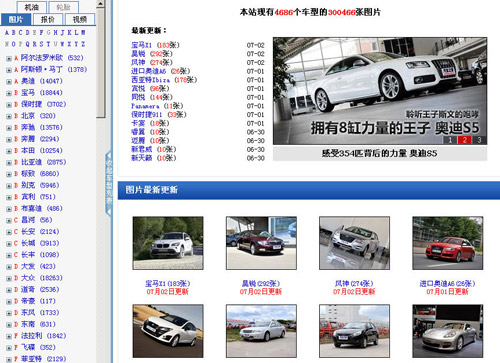Image resolution: width=500 pixels, height=363 pixels.
Task: Open the white Seat Ibiza thumbnail
Action: tap(168, 331)
